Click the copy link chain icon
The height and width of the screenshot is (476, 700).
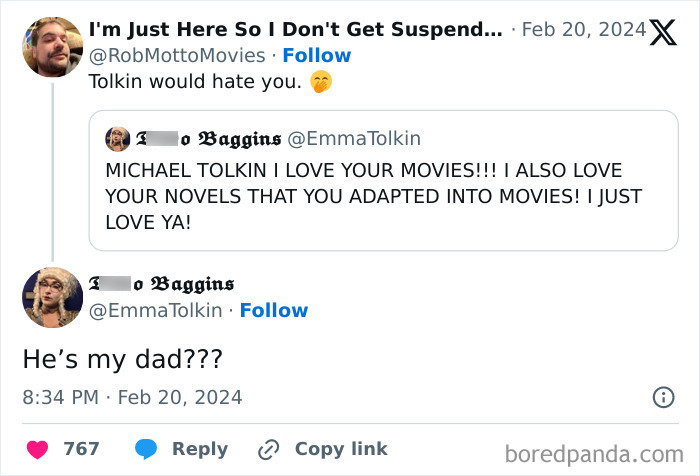(x=268, y=449)
